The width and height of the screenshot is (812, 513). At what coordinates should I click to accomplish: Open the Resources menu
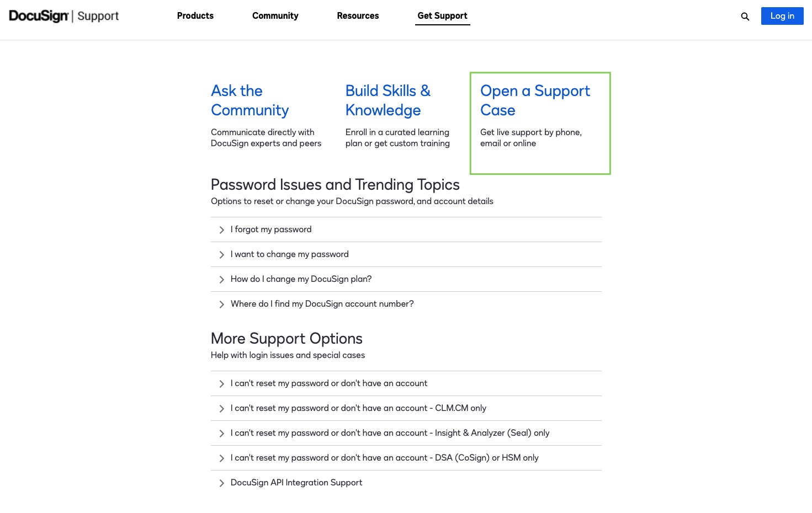[x=358, y=16]
